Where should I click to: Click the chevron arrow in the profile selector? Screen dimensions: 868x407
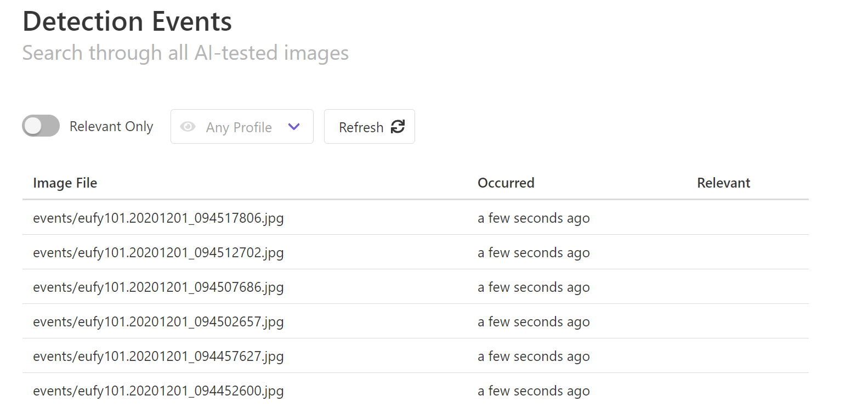[x=294, y=127]
